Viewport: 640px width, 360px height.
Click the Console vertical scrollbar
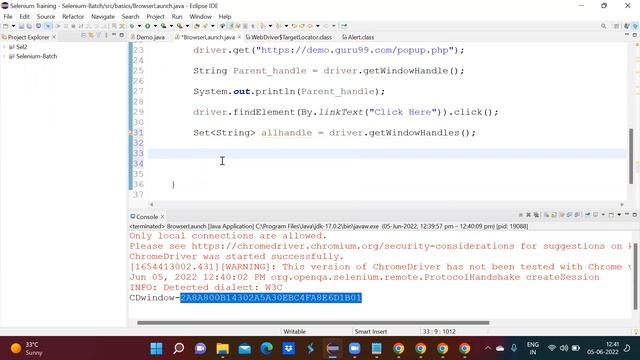click(635, 277)
